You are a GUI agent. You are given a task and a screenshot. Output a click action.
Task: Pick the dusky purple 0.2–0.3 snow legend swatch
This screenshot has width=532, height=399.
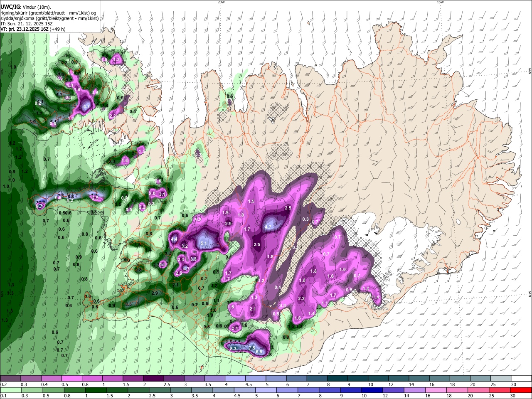click(10, 379)
